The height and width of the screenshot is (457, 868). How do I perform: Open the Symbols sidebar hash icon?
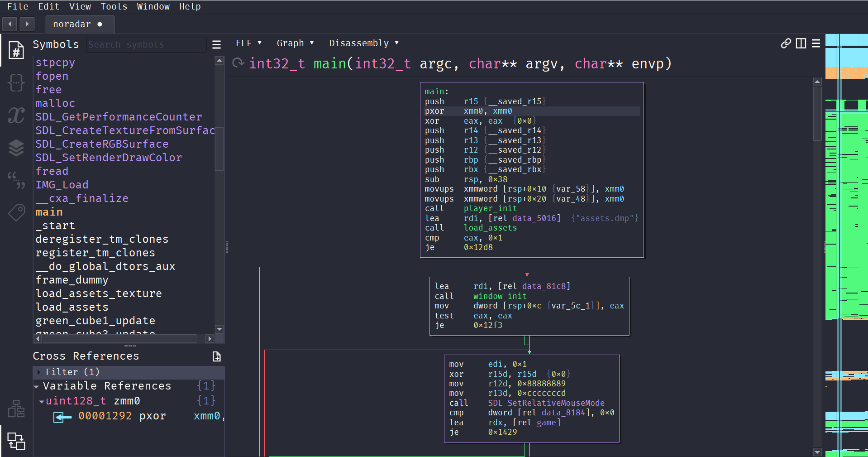(16, 50)
